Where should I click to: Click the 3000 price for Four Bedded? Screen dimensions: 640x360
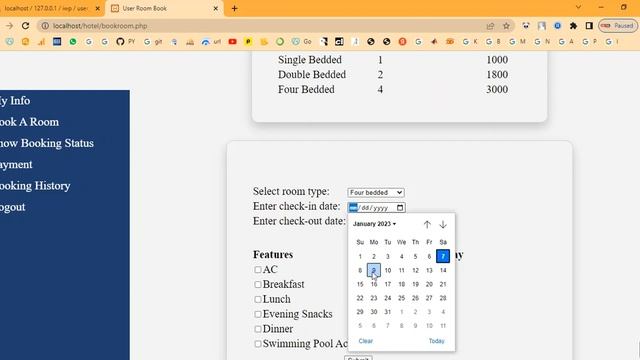point(497,89)
